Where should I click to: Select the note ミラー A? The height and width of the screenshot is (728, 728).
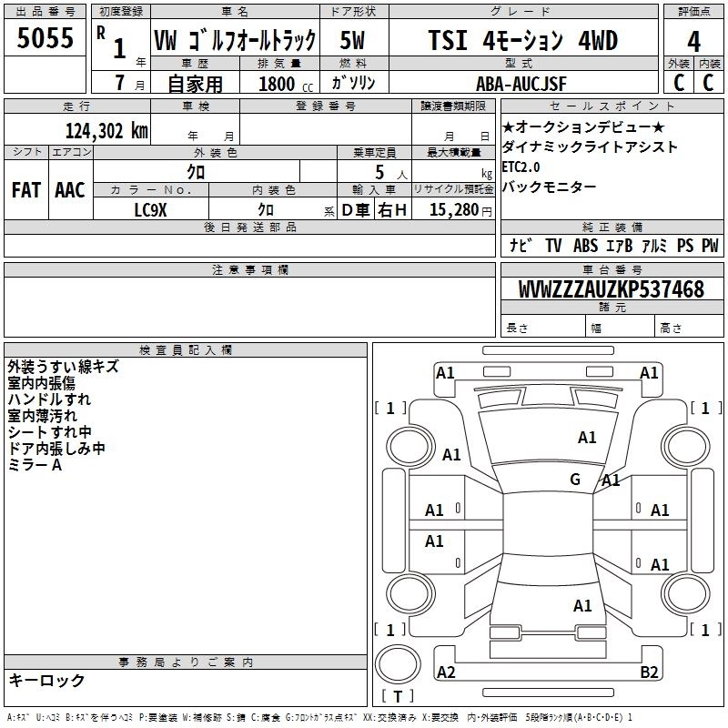[35, 465]
